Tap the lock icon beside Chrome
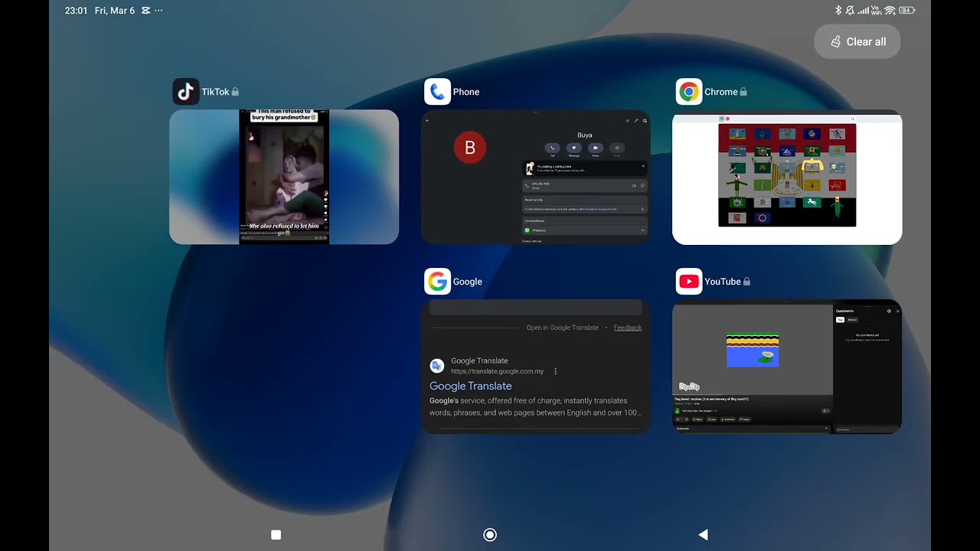The image size is (980, 551). 743,92
